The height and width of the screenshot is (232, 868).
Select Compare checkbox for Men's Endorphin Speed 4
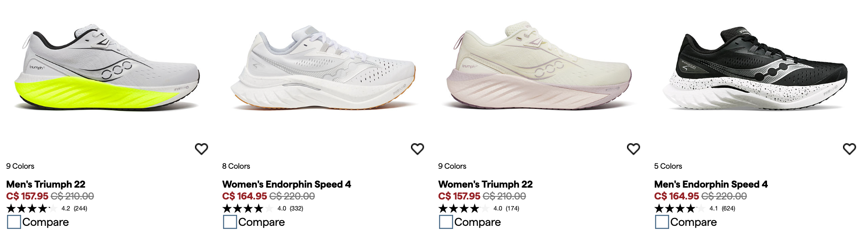pyautogui.click(x=662, y=222)
